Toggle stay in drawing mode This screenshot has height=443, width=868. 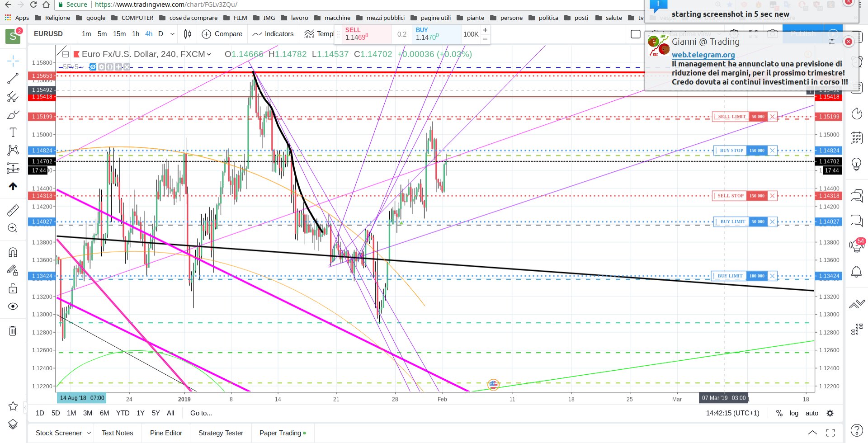(13, 270)
